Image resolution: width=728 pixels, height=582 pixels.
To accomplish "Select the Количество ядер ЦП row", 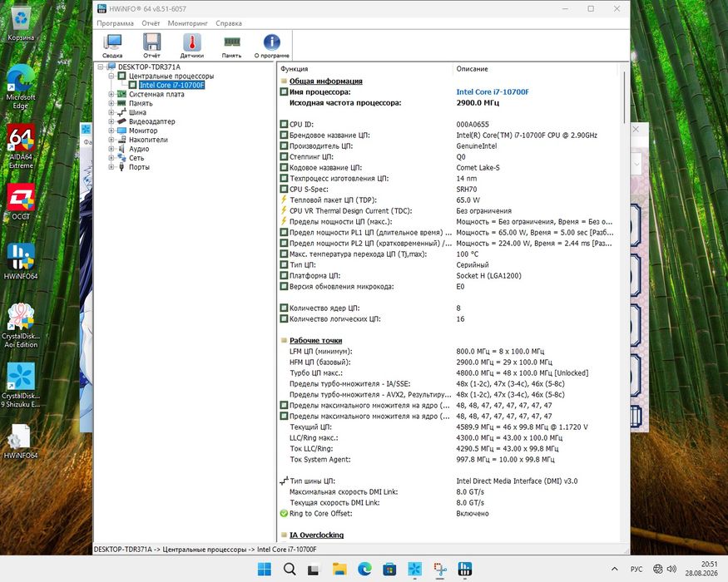I will tap(448, 308).
